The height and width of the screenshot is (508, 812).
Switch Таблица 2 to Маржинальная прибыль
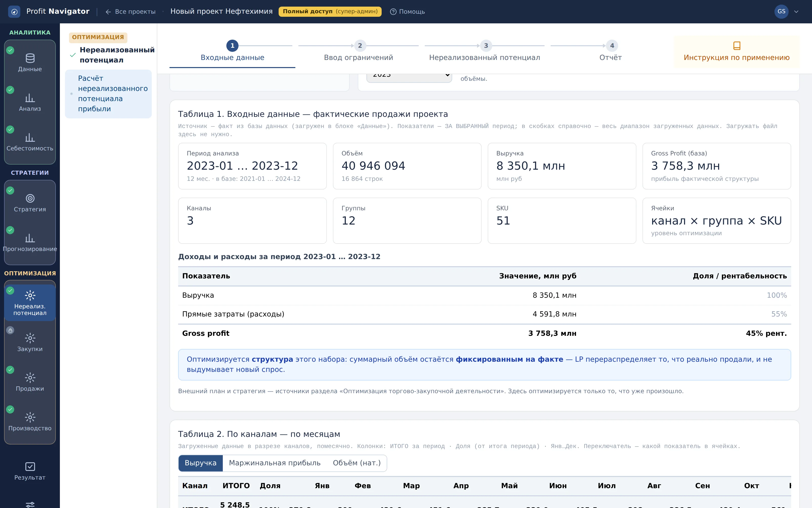[275, 463]
